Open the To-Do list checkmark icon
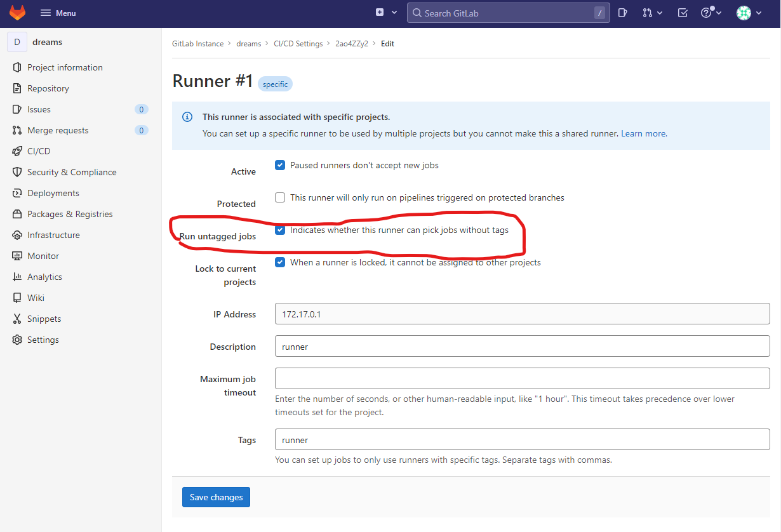The image size is (781, 532). click(683, 13)
